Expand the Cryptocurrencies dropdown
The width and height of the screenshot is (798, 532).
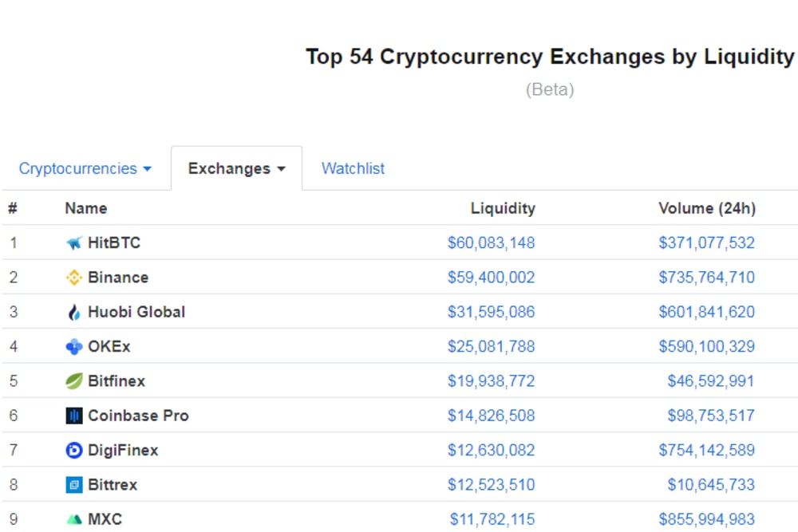(85, 168)
